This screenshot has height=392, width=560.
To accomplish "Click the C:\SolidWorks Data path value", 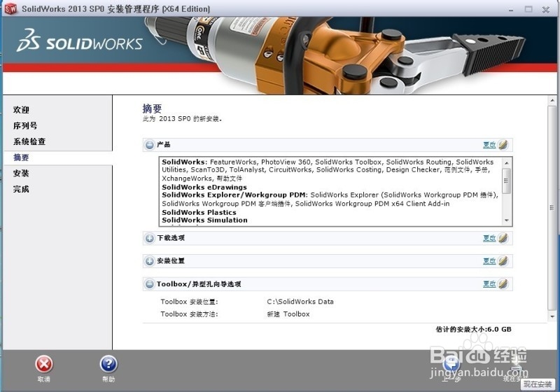I will pyautogui.click(x=300, y=302).
